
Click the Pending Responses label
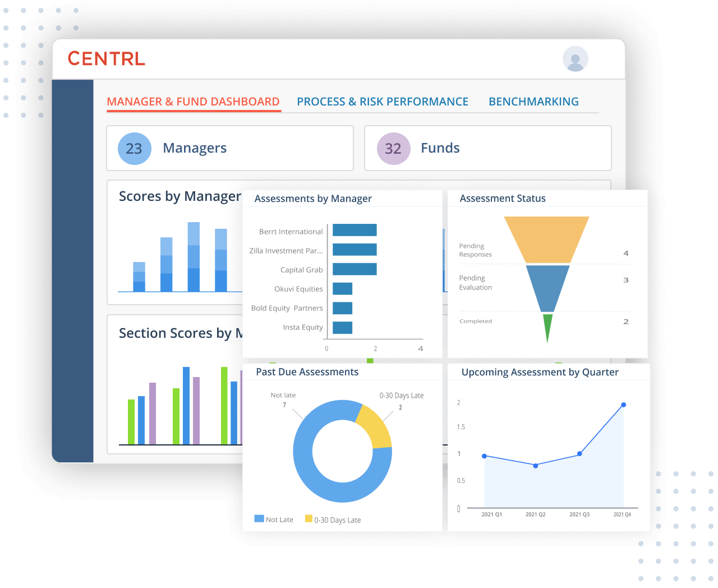pyautogui.click(x=475, y=250)
